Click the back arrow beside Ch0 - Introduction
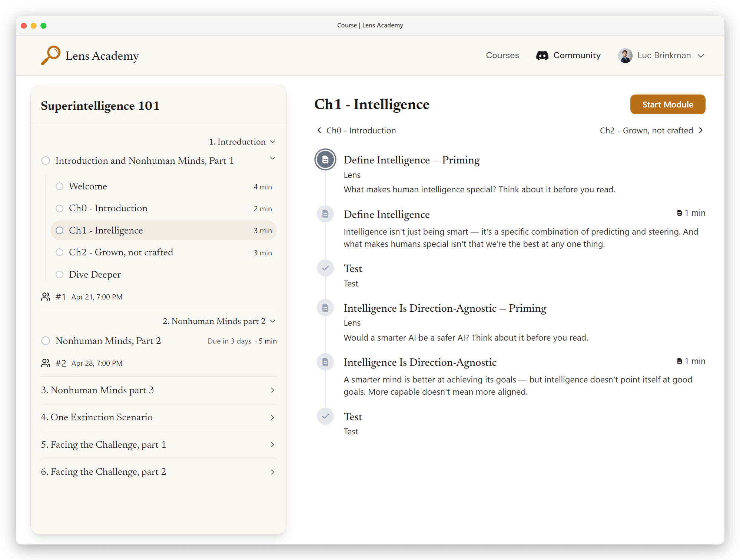This screenshot has height=560, width=740. coord(319,130)
